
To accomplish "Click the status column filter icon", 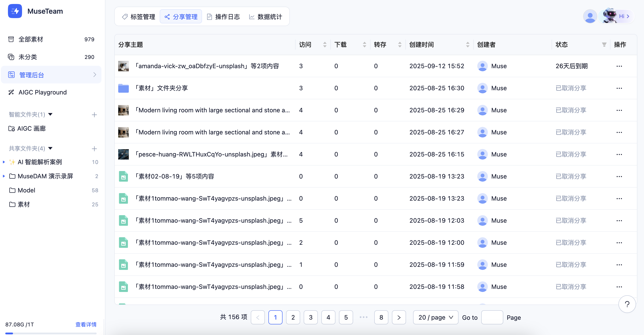I will pyautogui.click(x=604, y=45).
